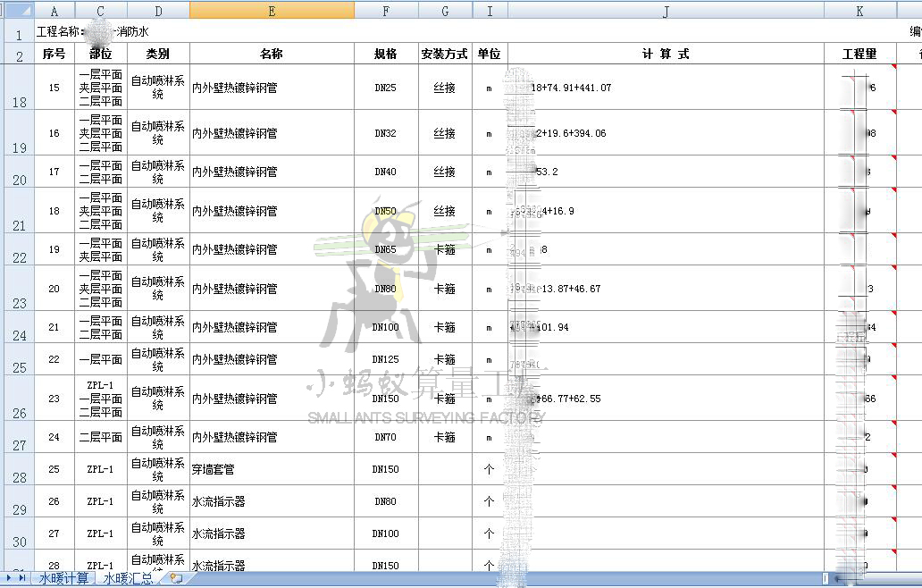922x588 pixels.
Task: Click the DN65 cell in column F
Action: click(385, 249)
